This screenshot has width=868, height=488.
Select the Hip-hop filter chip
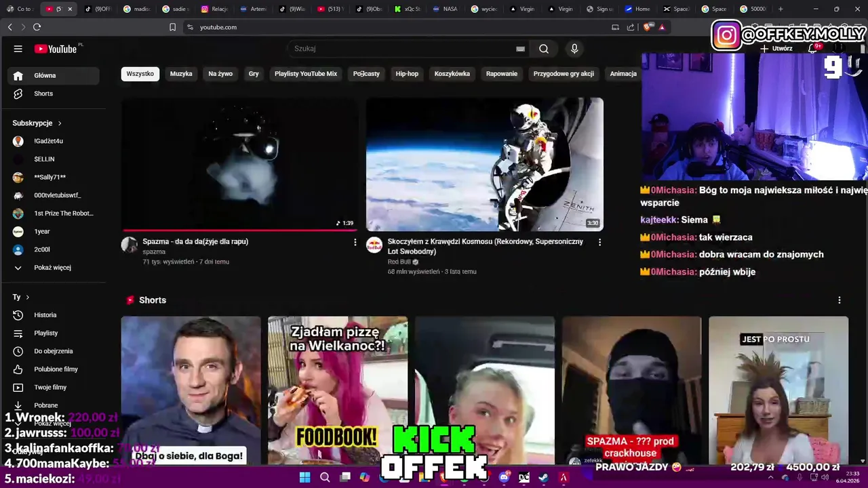407,74
